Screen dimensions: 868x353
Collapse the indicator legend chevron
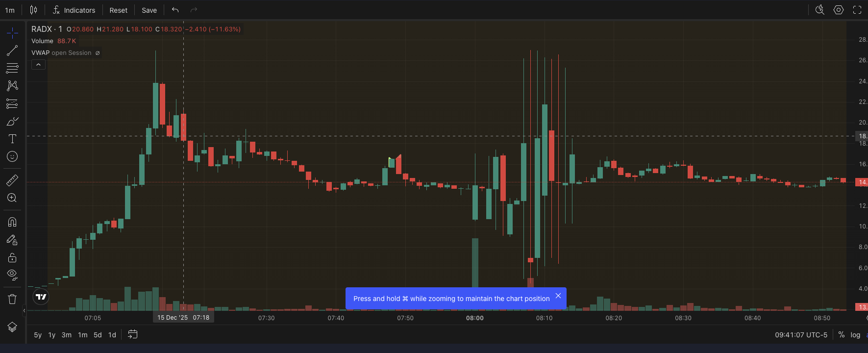(38, 65)
